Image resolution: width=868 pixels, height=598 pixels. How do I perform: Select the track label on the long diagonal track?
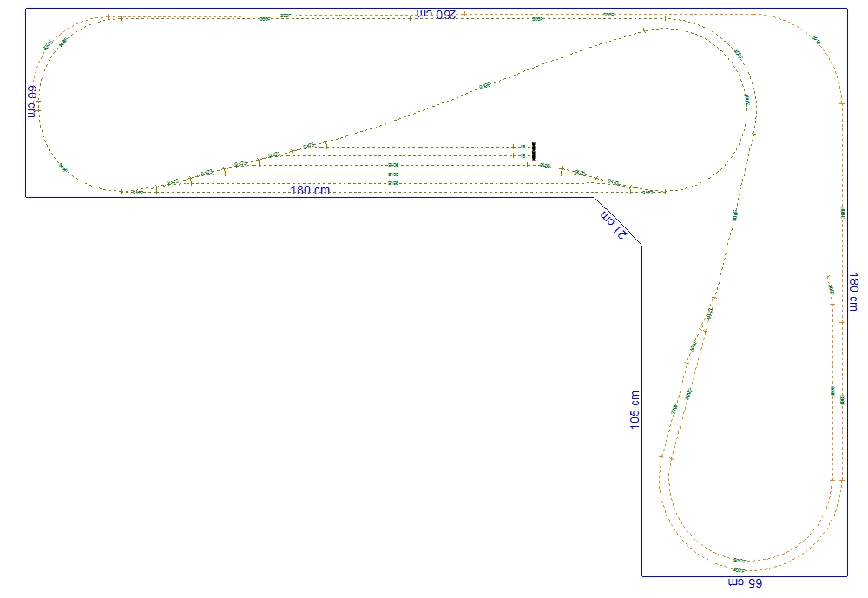point(484,86)
